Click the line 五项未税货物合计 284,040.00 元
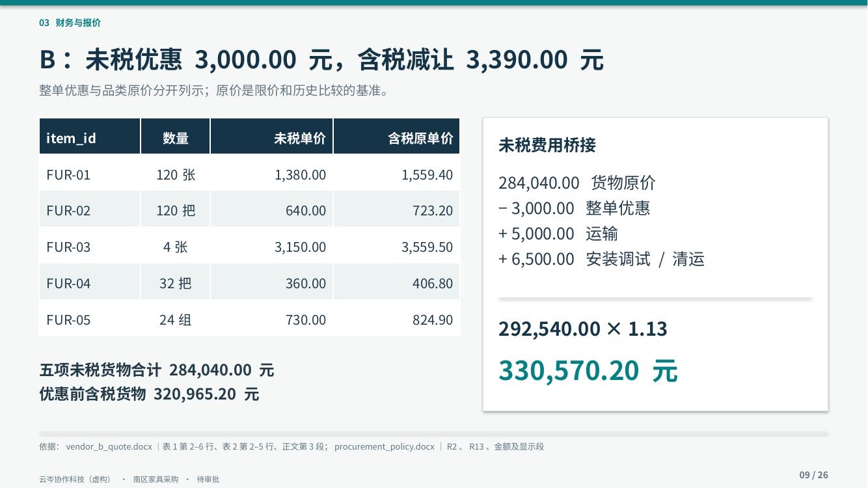The width and height of the screenshot is (868, 488). 157,370
